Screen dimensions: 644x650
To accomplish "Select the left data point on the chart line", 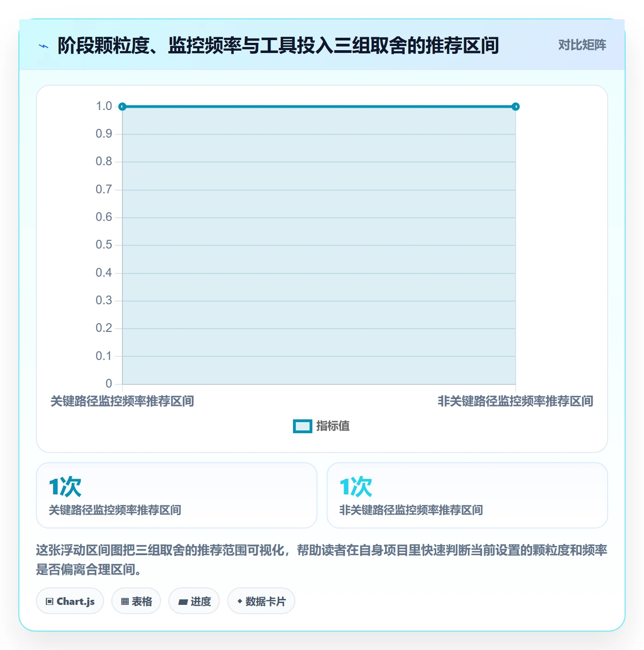I will pos(122,107).
